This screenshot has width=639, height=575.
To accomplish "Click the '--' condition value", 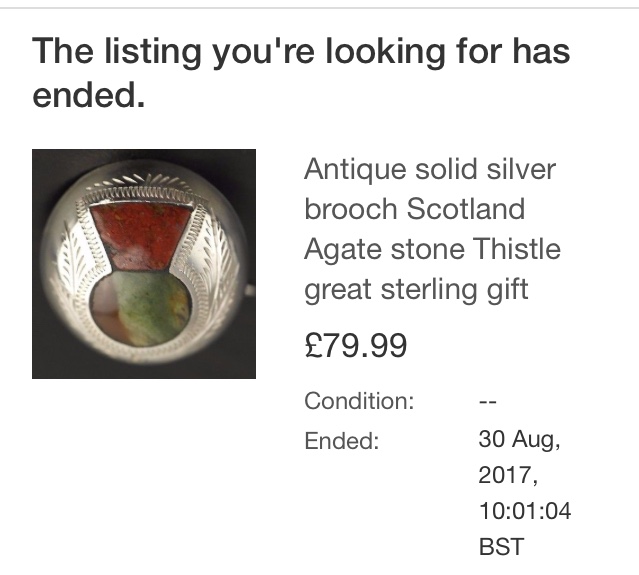I will (x=488, y=401).
